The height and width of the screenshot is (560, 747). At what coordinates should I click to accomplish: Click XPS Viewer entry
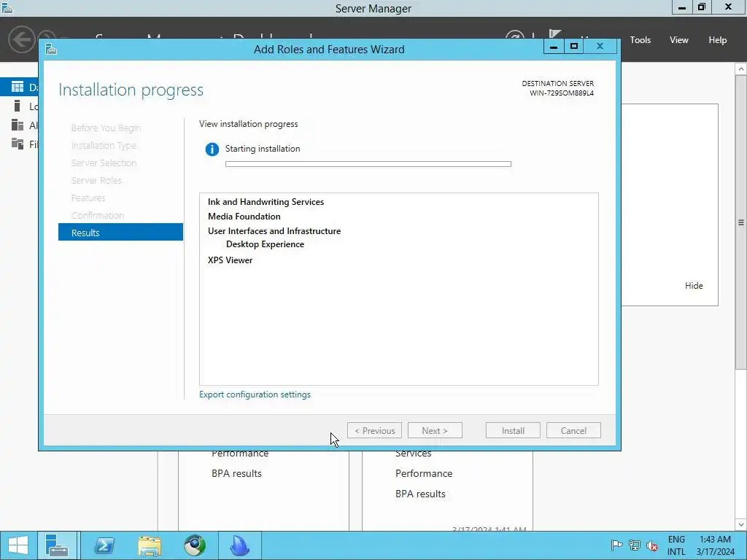click(x=230, y=260)
